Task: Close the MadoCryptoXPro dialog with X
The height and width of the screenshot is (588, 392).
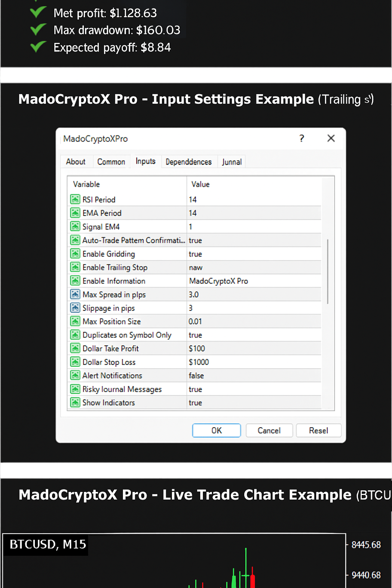Action: (x=331, y=138)
